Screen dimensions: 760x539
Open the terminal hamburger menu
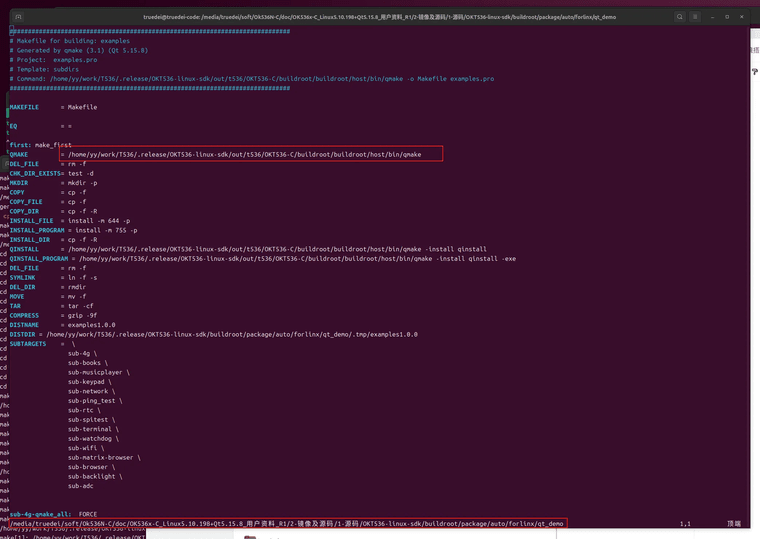pyautogui.click(x=695, y=16)
